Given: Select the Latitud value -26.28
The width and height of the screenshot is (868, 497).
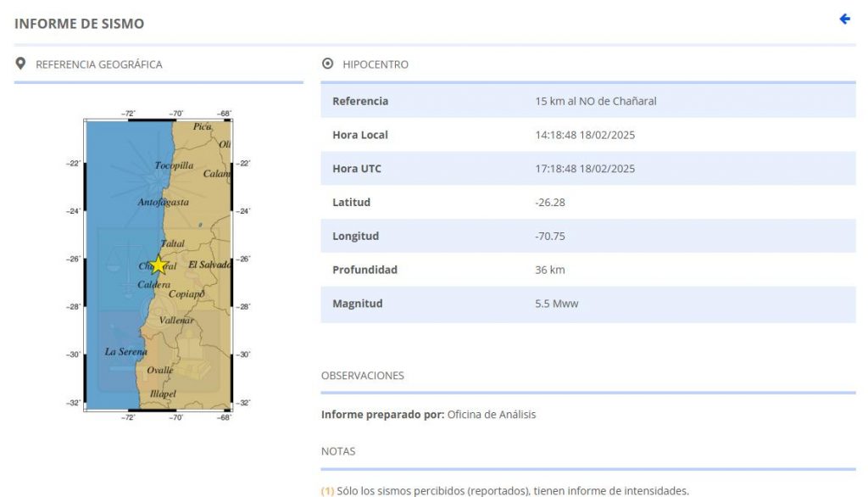Looking at the screenshot, I should pyautogui.click(x=549, y=203).
